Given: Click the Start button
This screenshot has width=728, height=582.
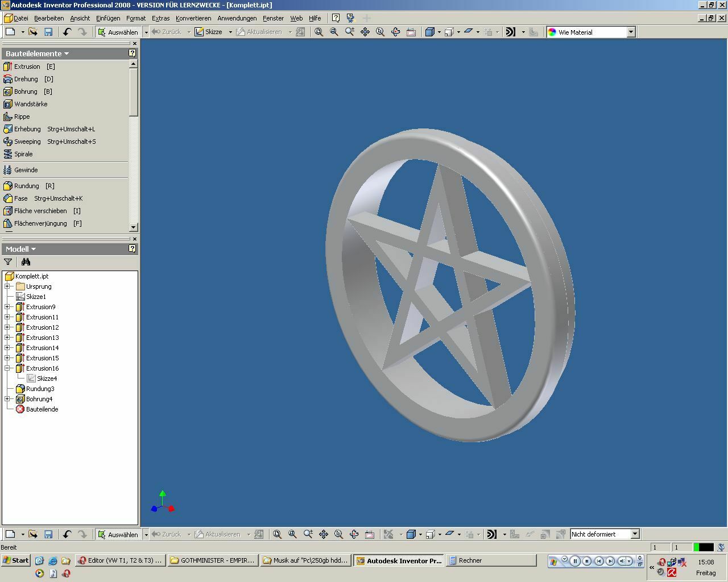Looking at the screenshot, I should (x=16, y=560).
